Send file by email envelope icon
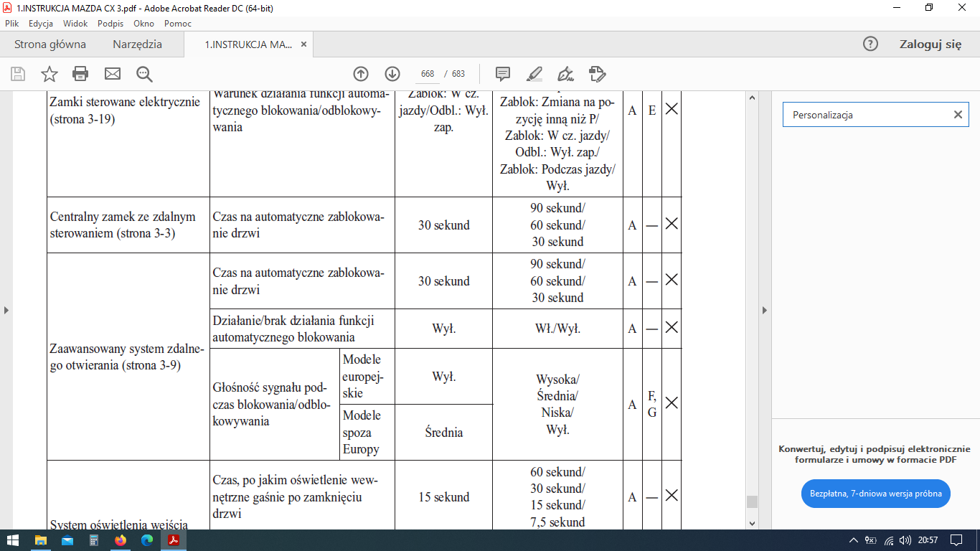 coord(113,74)
